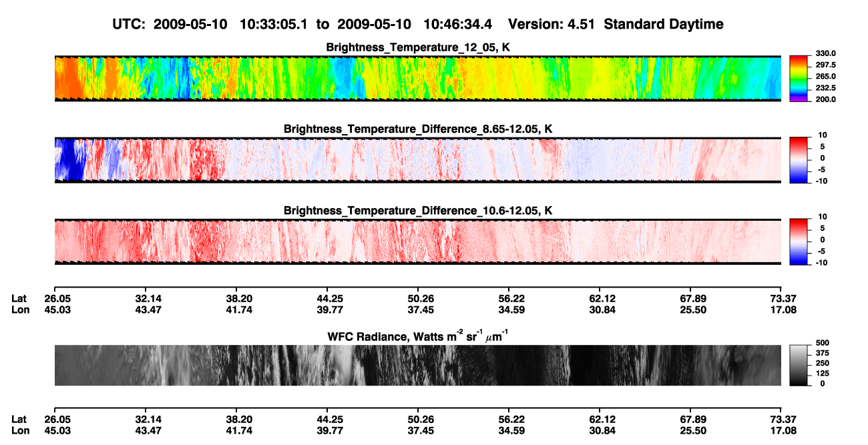Image resolution: width=868 pixels, height=445 pixels.
Task: Select the 'Version: 4.51 Standard Daytime' text
Action: 616,24
